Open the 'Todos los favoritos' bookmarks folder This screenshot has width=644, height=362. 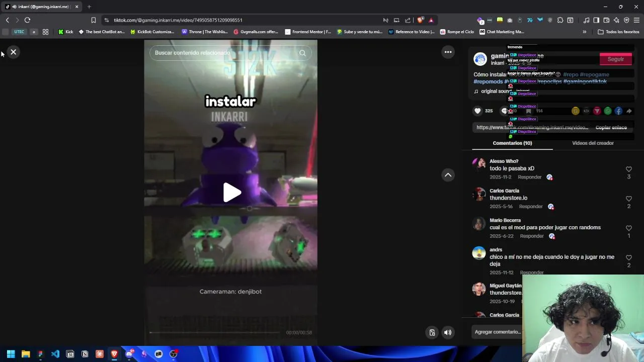pos(618,32)
